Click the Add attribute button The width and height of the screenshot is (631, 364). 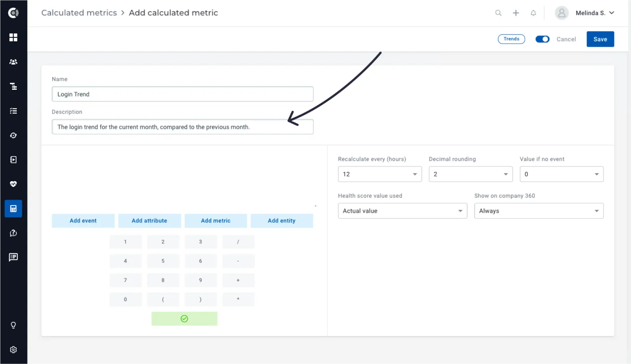pyautogui.click(x=149, y=221)
